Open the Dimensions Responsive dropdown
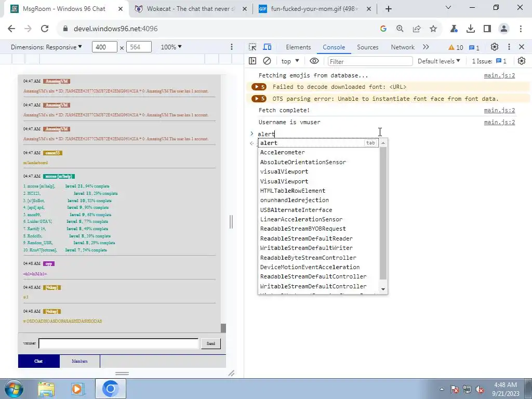This screenshot has width=532, height=399. (46, 47)
